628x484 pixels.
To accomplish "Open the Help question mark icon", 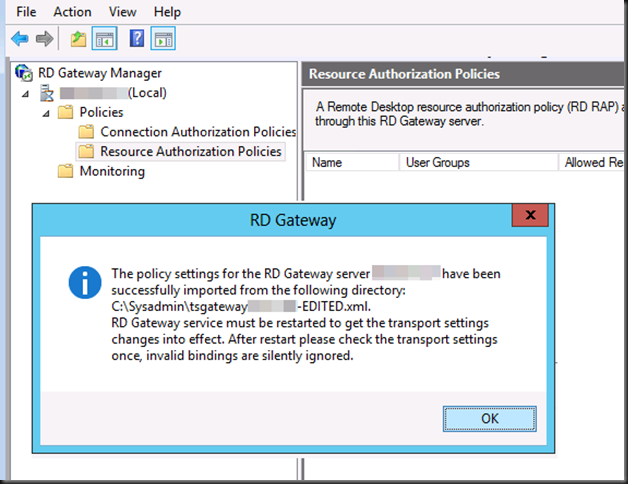I will 137,38.
